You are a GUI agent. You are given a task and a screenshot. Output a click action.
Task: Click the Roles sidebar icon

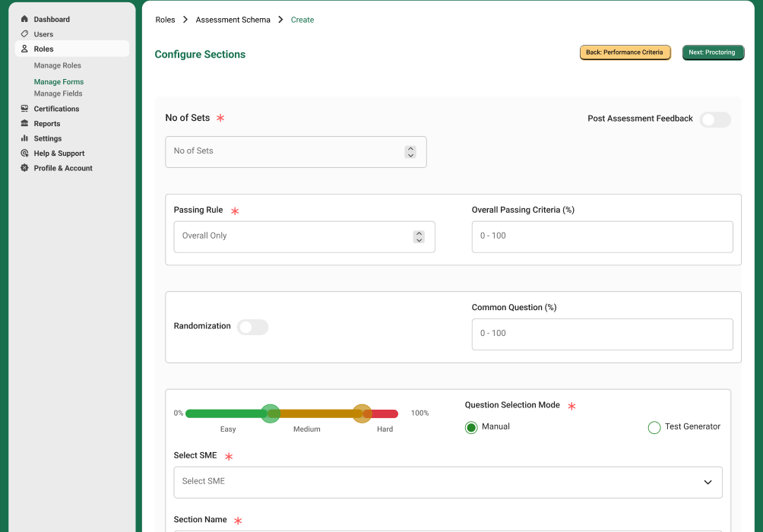coord(24,48)
